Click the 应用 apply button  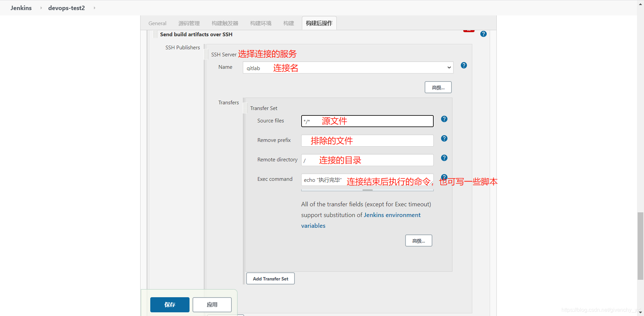[212, 305]
